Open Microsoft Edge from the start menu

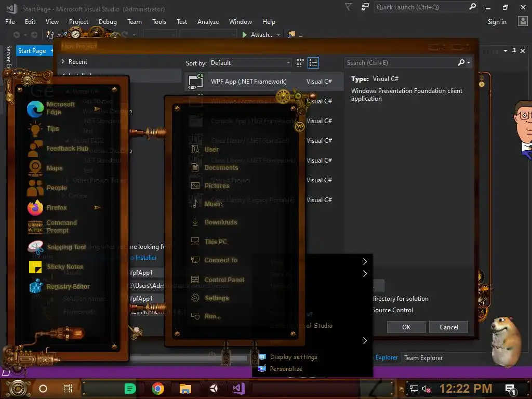coord(51,109)
